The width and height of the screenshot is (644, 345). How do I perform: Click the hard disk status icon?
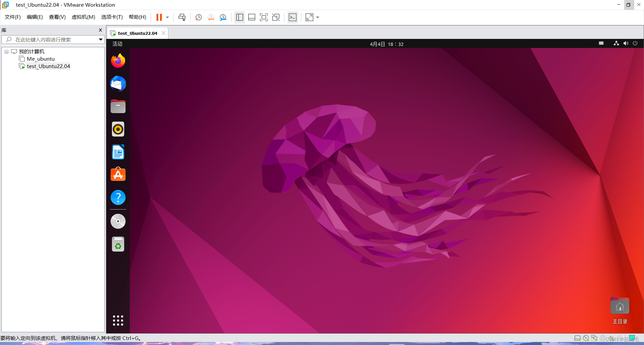578,338
